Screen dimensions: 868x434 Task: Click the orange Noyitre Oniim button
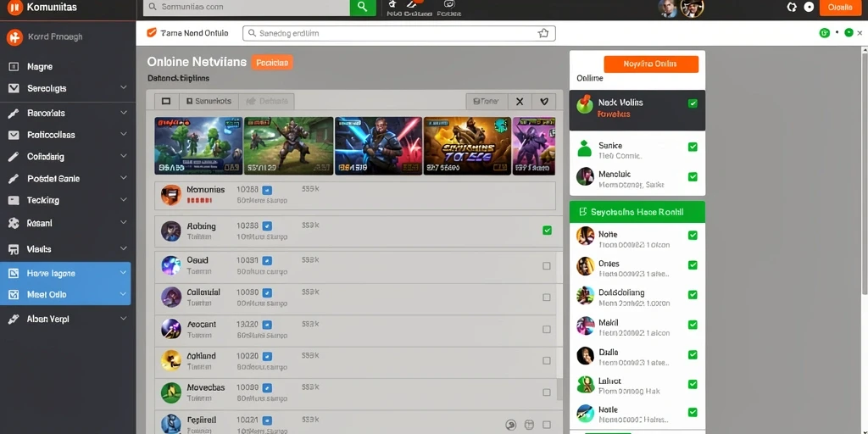pyautogui.click(x=651, y=64)
